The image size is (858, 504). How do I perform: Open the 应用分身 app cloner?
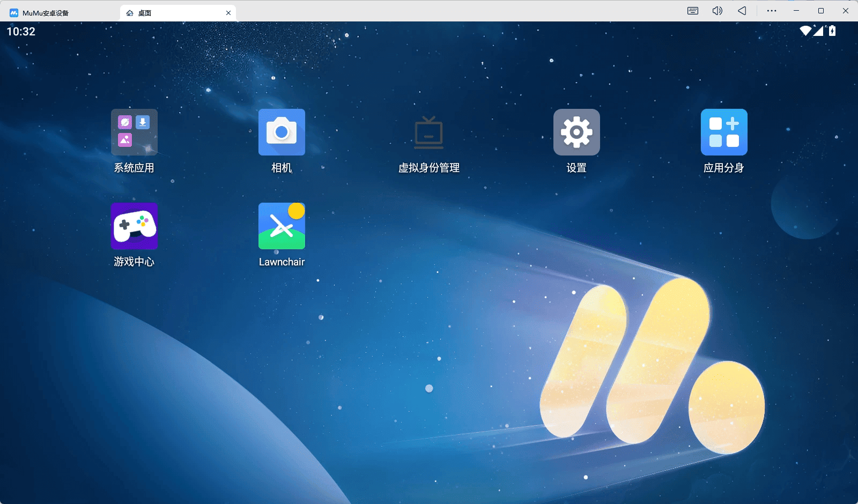coord(723,132)
